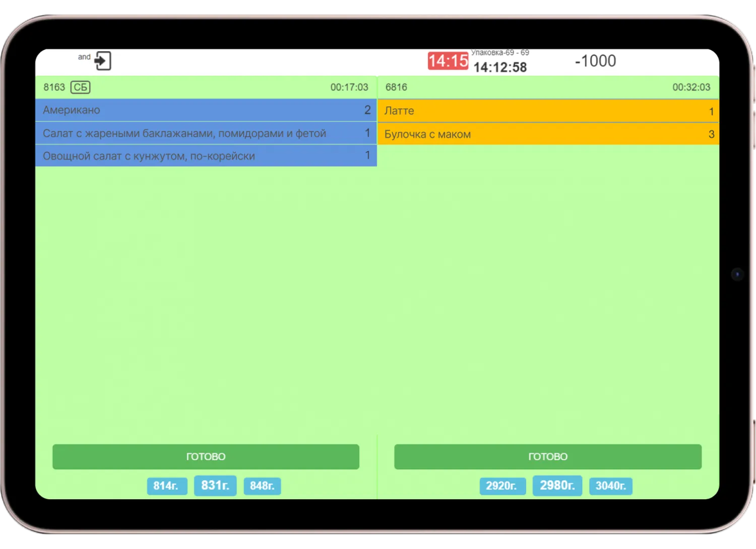
Task: Click the logout arrow icon
Action: [x=102, y=61]
